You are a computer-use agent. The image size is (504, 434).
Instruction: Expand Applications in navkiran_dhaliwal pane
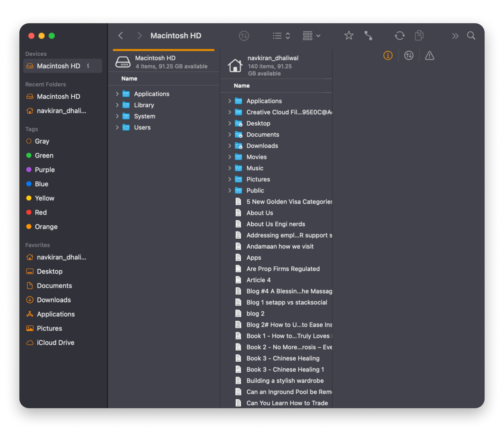[x=230, y=101]
